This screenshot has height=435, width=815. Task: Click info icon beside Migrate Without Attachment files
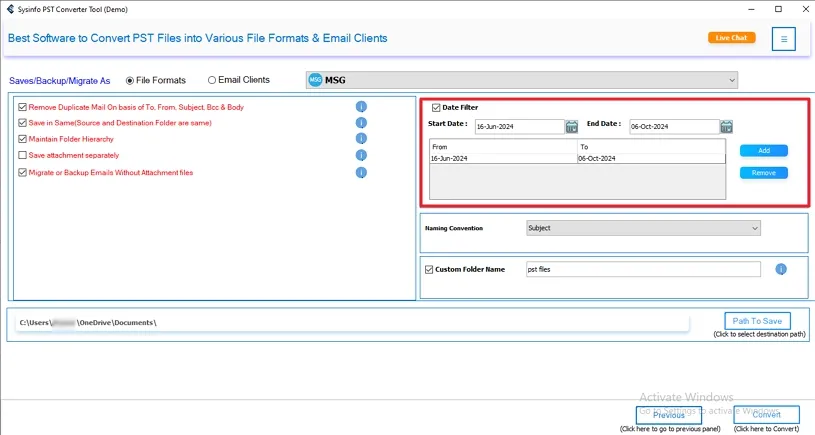click(361, 173)
